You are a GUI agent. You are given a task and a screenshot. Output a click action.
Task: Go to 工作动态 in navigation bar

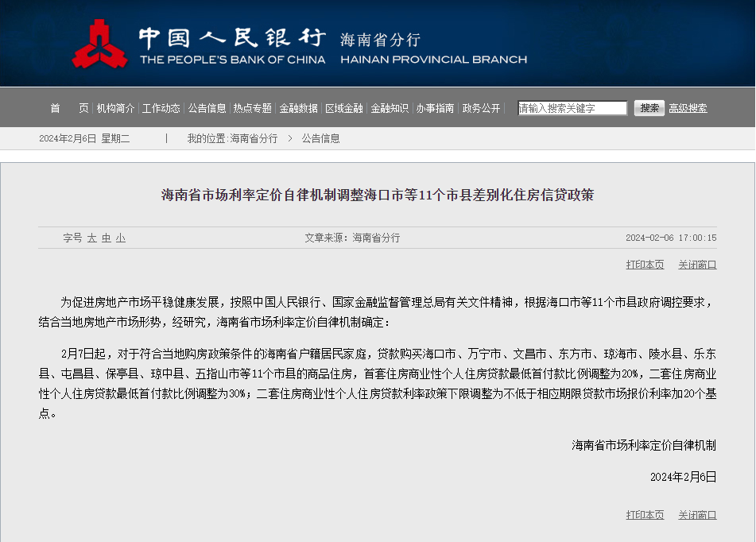coord(161,108)
